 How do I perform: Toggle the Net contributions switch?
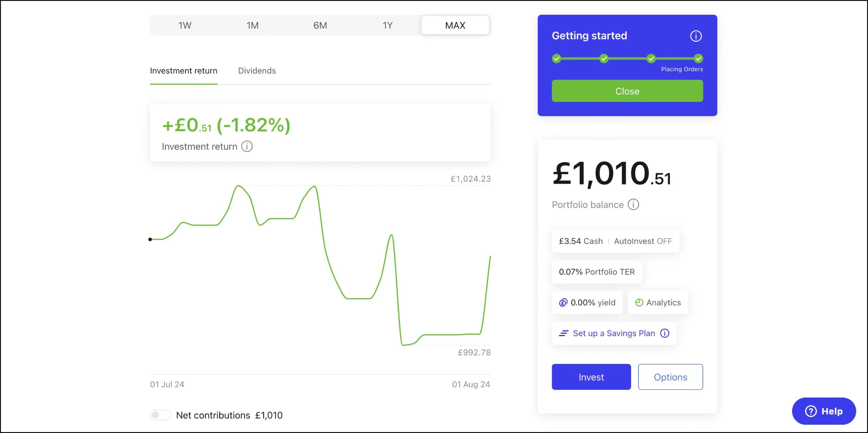(x=160, y=415)
